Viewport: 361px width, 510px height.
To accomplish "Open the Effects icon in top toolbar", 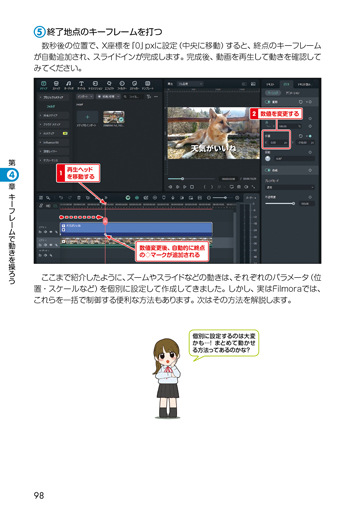I will click(109, 83).
